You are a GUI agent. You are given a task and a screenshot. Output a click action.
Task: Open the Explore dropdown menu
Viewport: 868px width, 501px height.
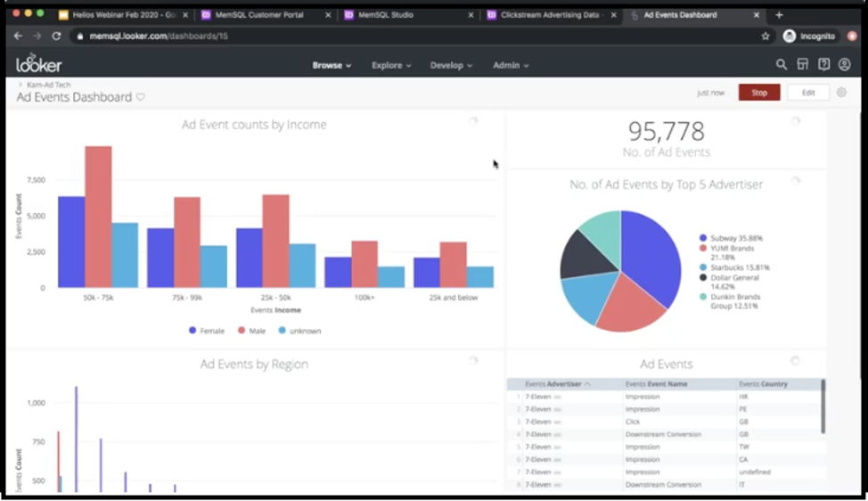[x=391, y=65]
